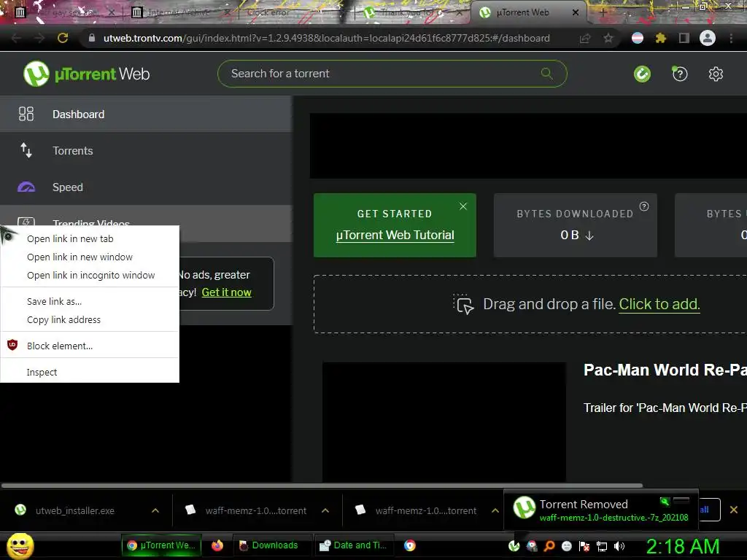Click the Torrents up-down arrows icon
The image size is (747, 560).
(26, 150)
